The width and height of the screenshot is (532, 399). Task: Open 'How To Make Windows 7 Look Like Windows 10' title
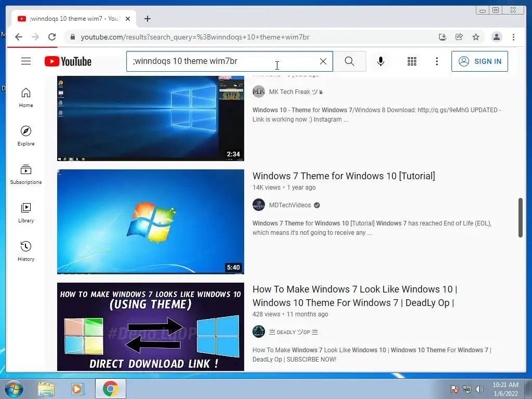(355, 296)
